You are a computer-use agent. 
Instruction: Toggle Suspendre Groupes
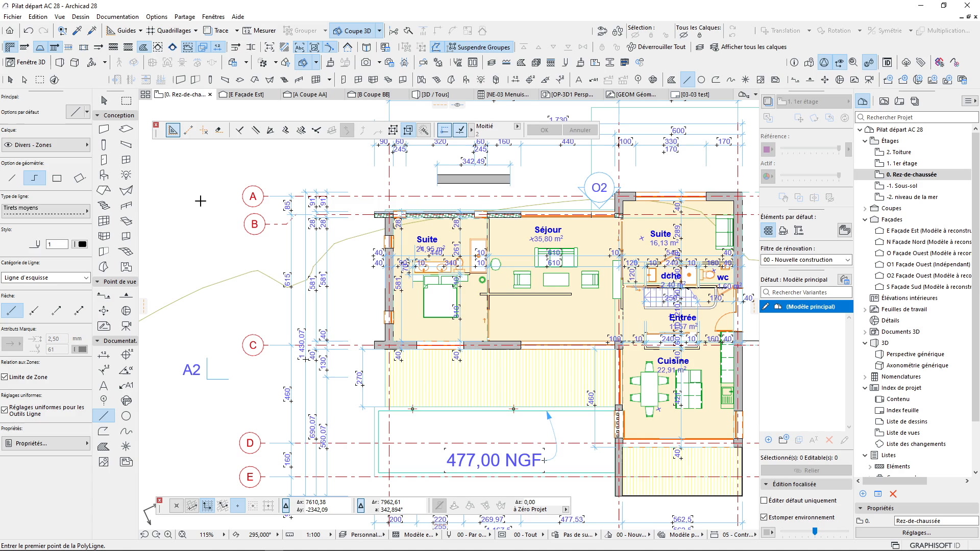(479, 47)
